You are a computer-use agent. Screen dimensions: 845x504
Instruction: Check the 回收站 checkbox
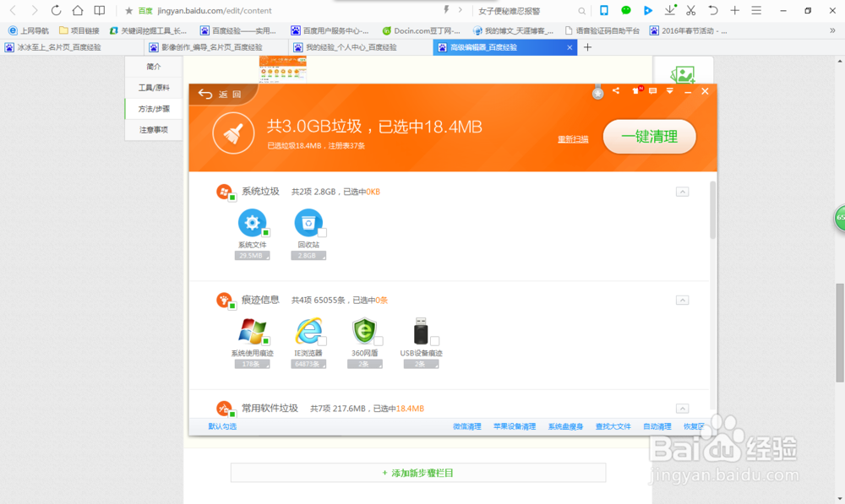click(322, 233)
